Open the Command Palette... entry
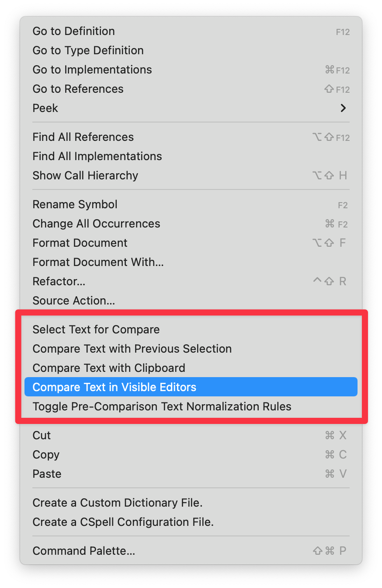This screenshot has height=588, width=382. tap(191, 551)
